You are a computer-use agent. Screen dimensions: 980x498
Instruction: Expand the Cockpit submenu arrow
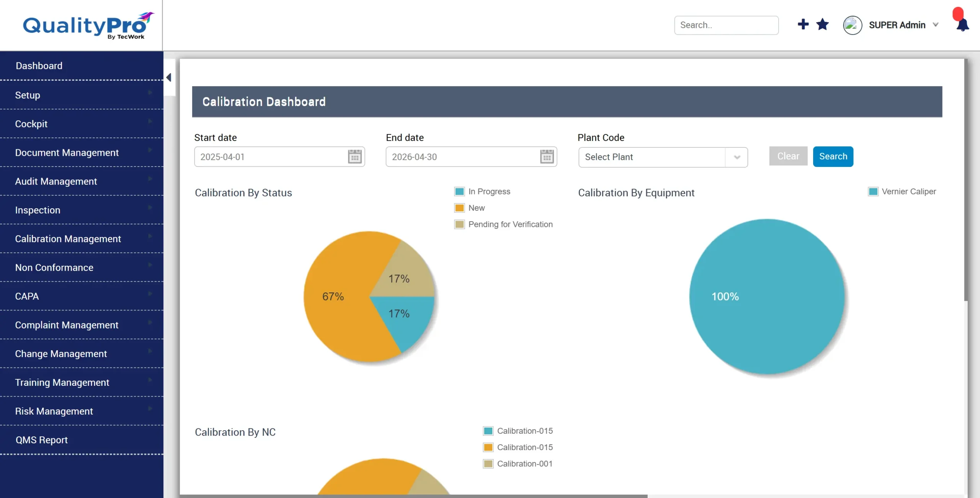(x=150, y=121)
